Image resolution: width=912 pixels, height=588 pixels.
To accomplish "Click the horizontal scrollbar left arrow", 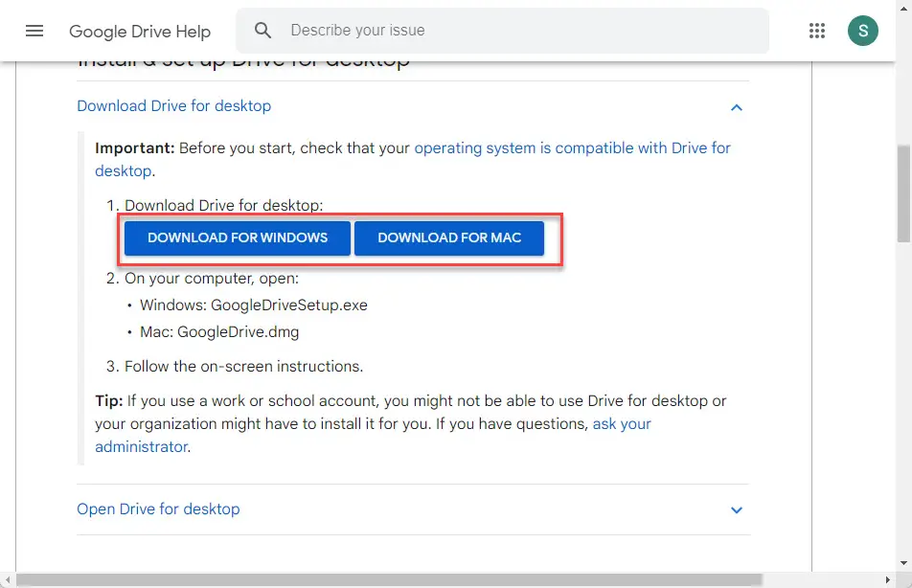I will pyautogui.click(x=8, y=579).
